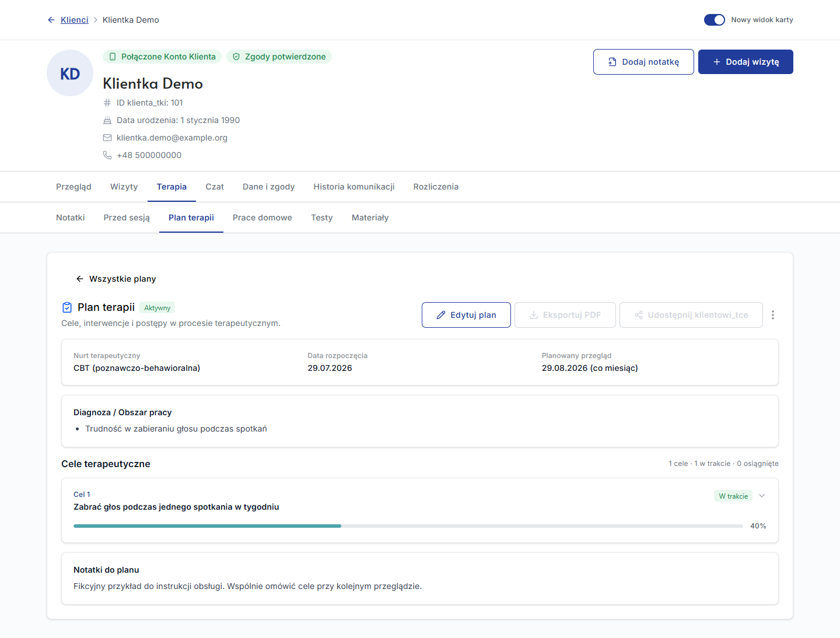Click the Dodaj notatkę button
840x638 pixels.
[x=643, y=62]
